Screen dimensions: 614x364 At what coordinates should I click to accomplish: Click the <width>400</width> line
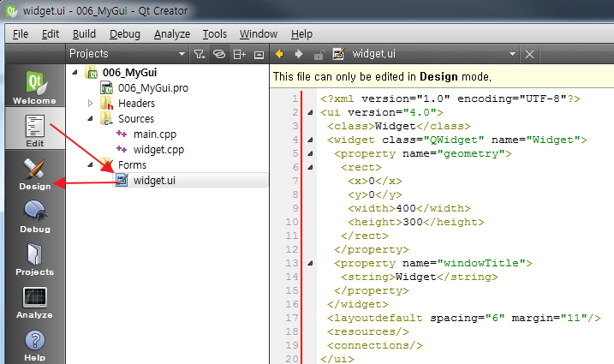(x=408, y=208)
